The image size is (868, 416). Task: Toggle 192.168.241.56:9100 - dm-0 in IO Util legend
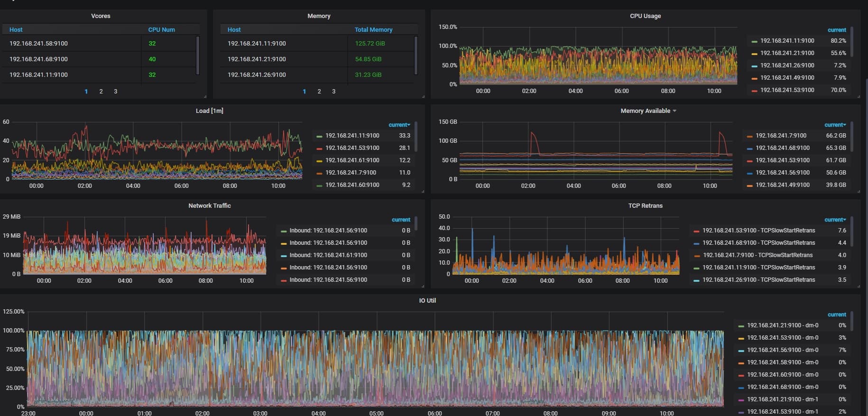click(x=782, y=350)
